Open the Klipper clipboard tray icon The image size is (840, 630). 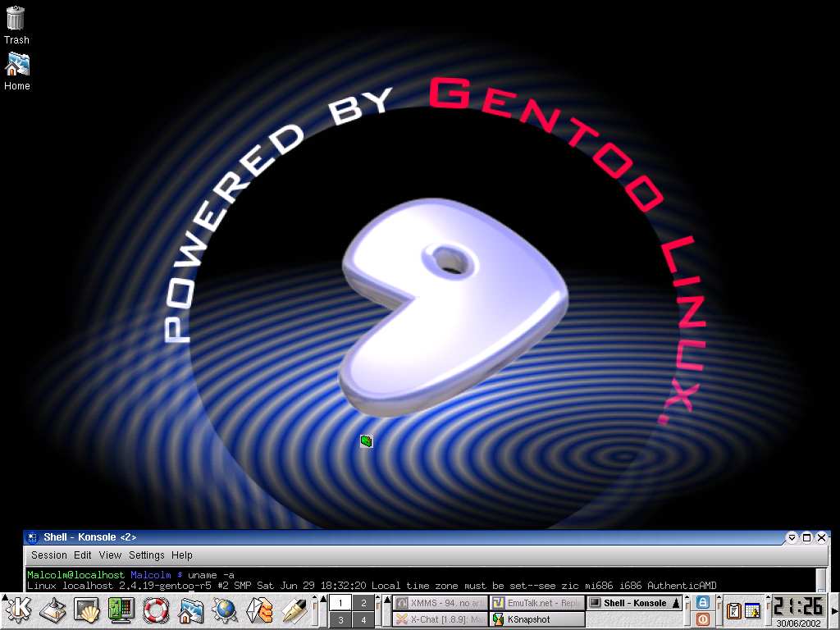point(733,610)
